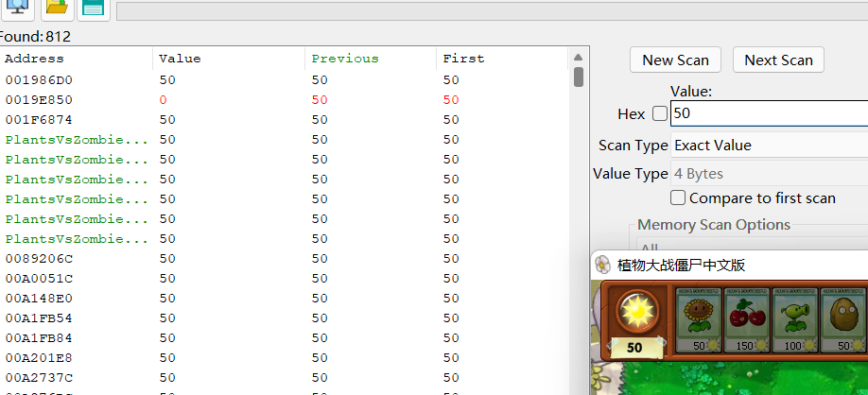Click the save floppy disk icon
Image resolution: width=868 pixels, height=395 pixels.
click(93, 8)
